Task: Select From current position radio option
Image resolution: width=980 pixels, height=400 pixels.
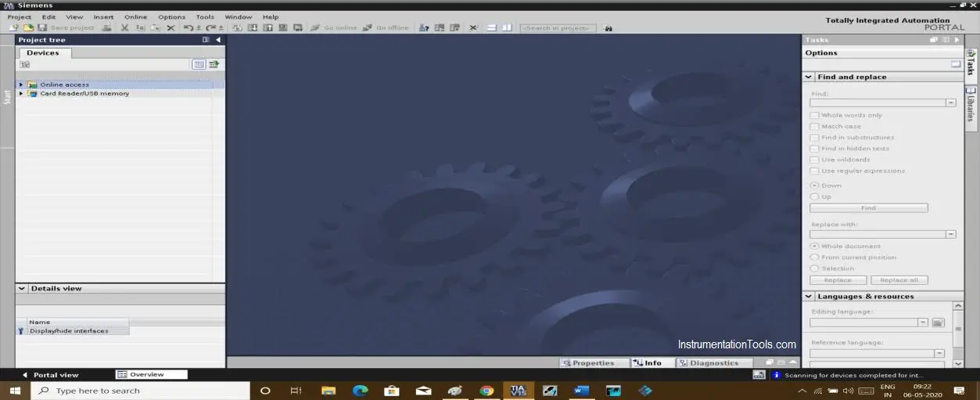Action: click(815, 257)
